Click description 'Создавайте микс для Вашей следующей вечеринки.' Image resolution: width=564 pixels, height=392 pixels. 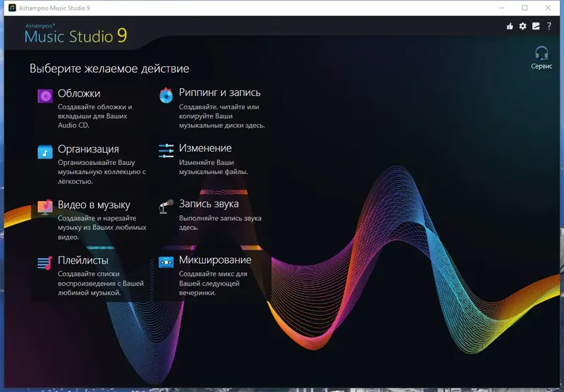click(x=213, y=283)
